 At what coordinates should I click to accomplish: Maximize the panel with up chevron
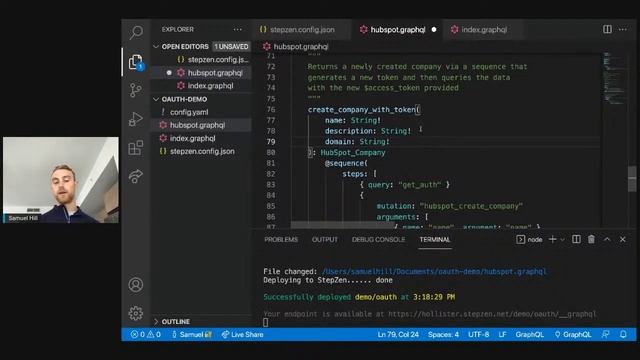tap(607, 240)
